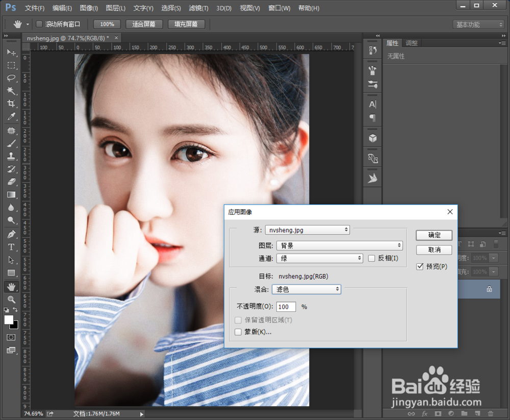
Task: Close the nvsheng.jpg document tab
Action: [x=116, y=38]
